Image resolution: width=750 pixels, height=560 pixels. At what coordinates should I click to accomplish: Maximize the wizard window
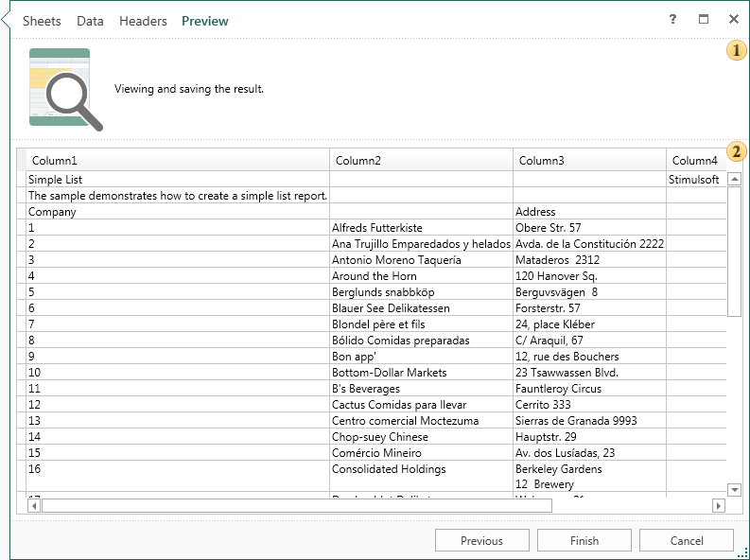[704, 19]
